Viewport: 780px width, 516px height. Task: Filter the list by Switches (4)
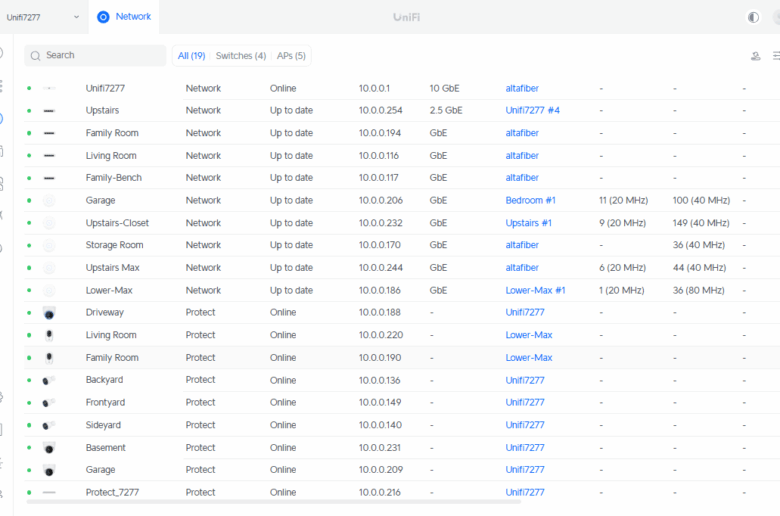pos(241,56)
